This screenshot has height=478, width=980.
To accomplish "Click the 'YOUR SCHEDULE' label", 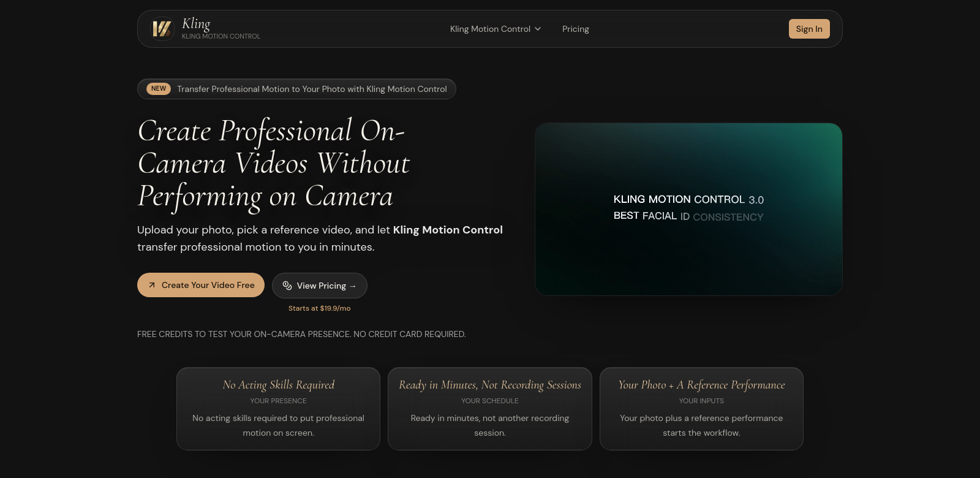I will pyautogui.click(x=490, y=401).
